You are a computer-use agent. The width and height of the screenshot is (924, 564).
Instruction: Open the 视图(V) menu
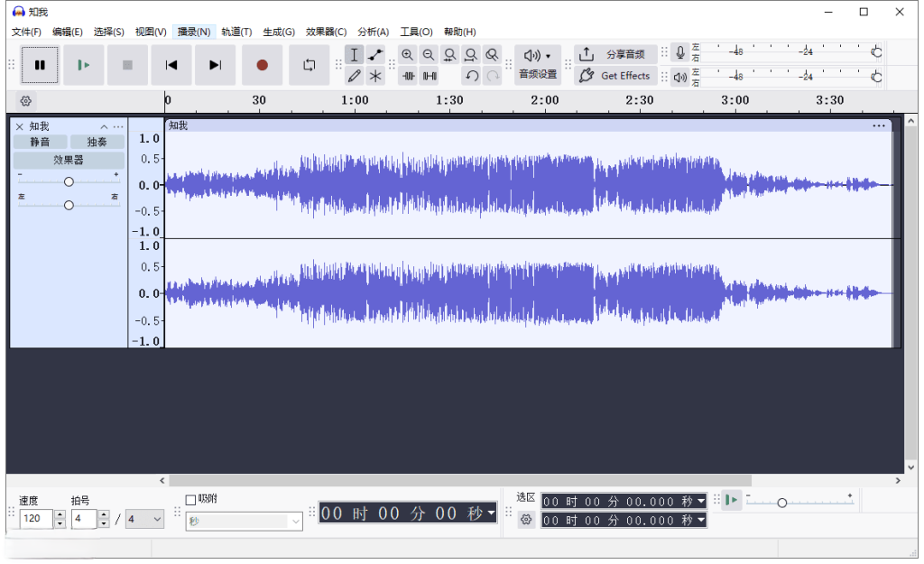click(x=151, y=32)
